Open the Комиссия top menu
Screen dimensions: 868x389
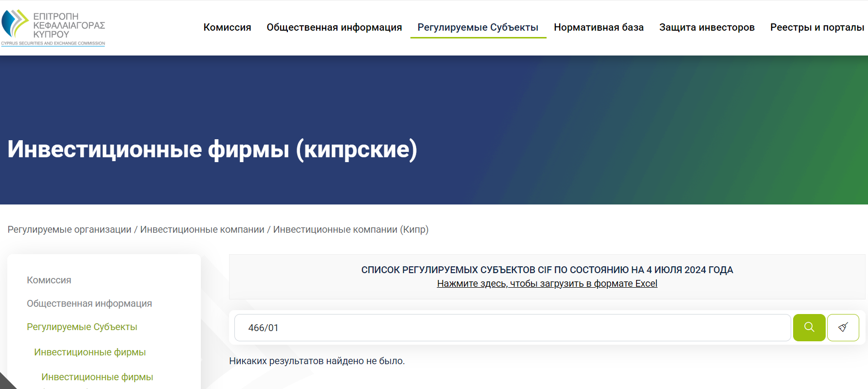[x=227, y=27]
